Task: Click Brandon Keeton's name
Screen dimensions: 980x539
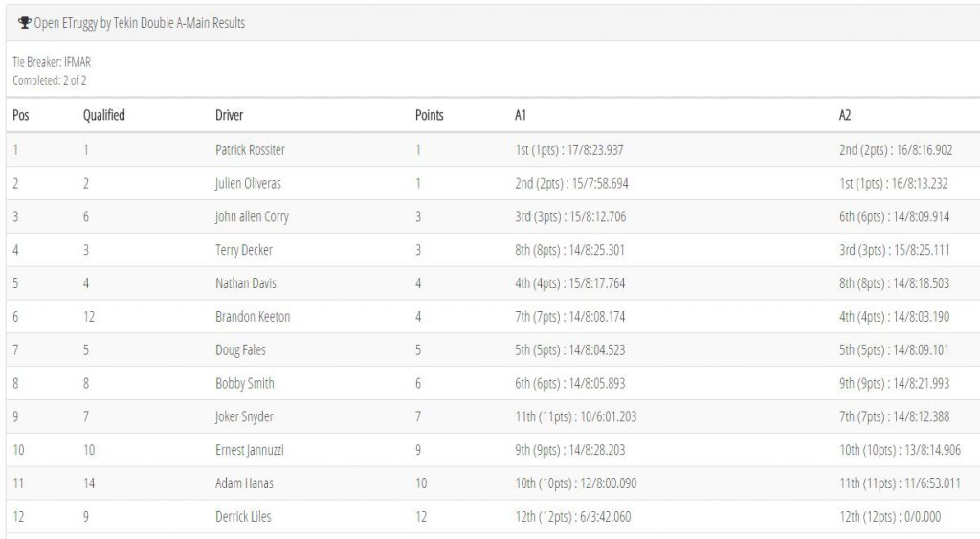Action: click(253, 316)
